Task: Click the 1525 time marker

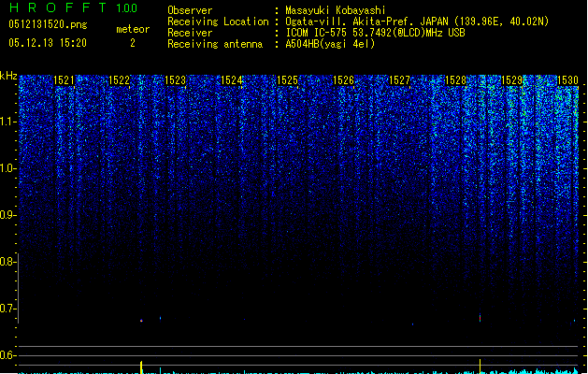Action: (287, 80)
